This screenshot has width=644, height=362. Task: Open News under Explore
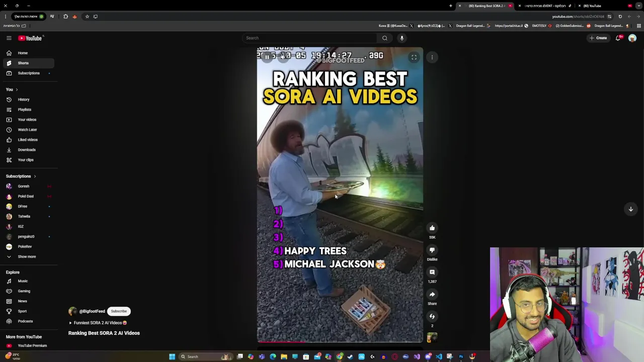tap(28, 301)
